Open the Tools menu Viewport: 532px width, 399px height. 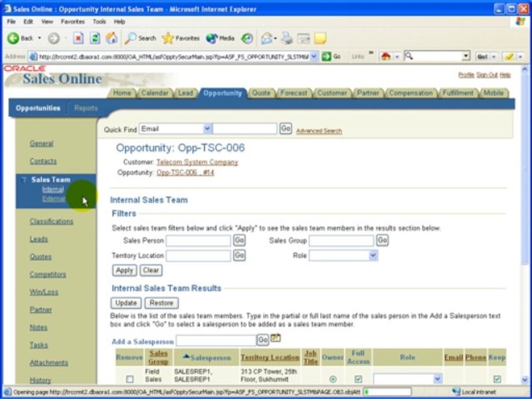pyautogui.click(x=99, y=22)
